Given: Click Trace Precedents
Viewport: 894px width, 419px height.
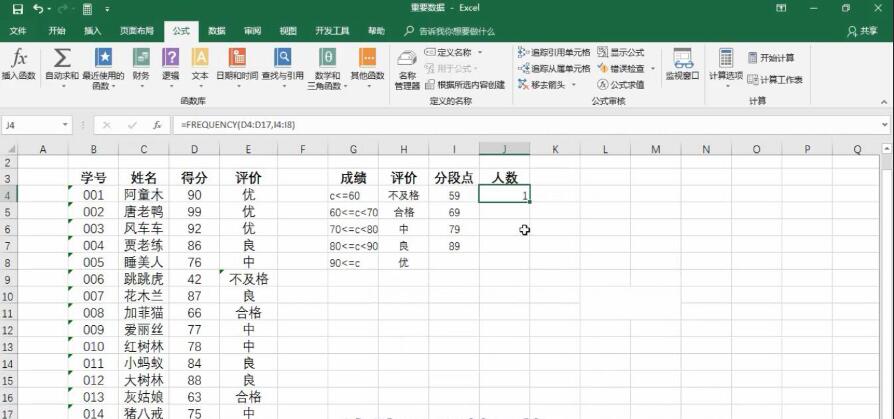Looking at the screenshot, I should [x=554, y=52].
